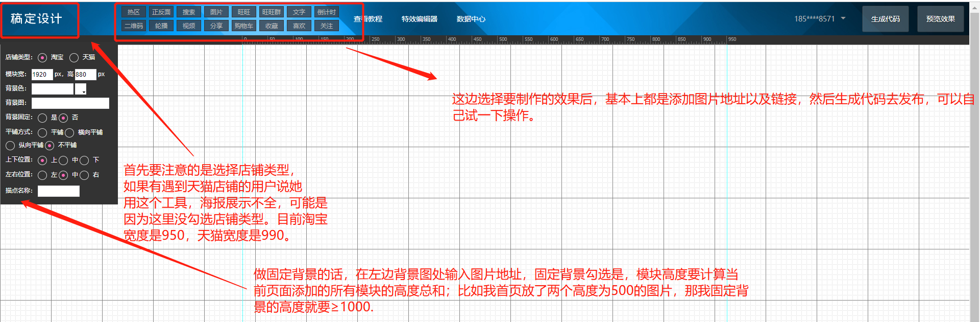The height and width of the screenshot is (322, 980).
Task: Add a 搜索 search module
Action: (x=189, y=12)
